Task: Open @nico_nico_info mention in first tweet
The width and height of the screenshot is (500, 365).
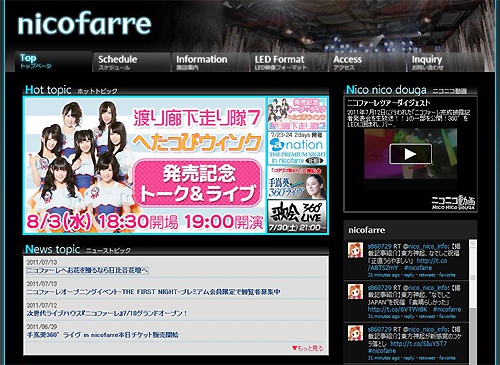Action: coord(426,246)
